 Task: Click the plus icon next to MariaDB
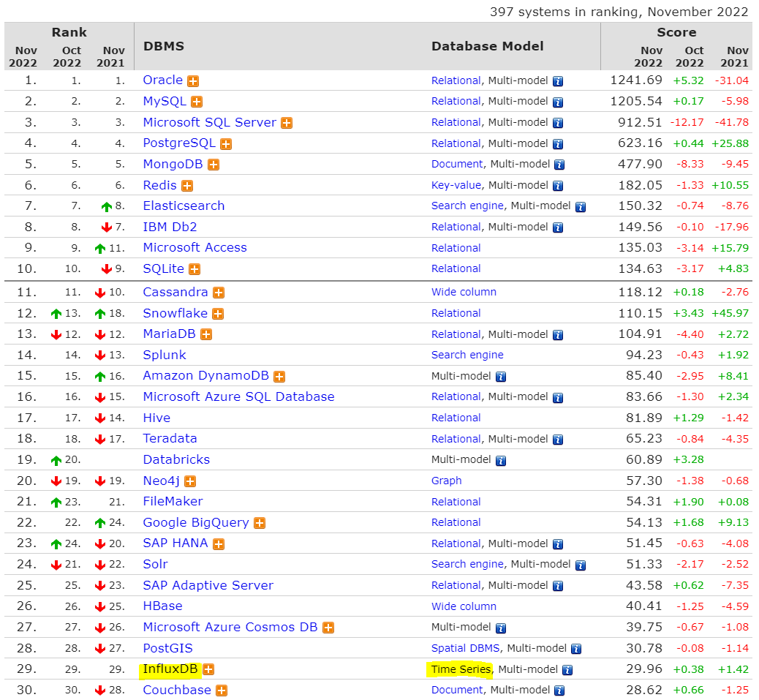coord(206,335)
